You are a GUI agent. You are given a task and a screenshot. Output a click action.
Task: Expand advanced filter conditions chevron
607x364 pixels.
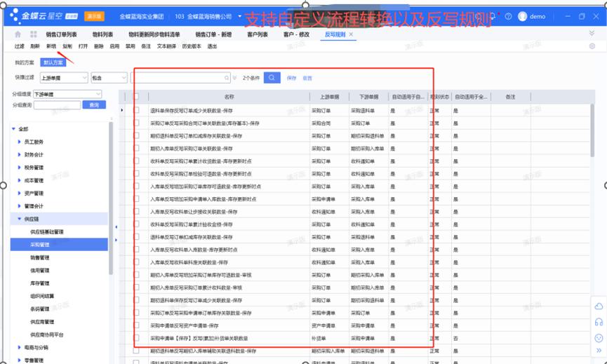(234, 78)
